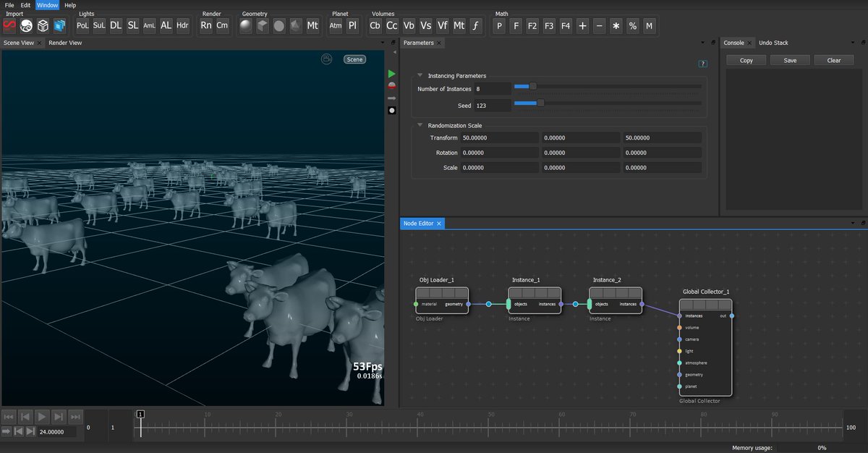Play the timeline animation
868x453 pixels.
[42, 416]
